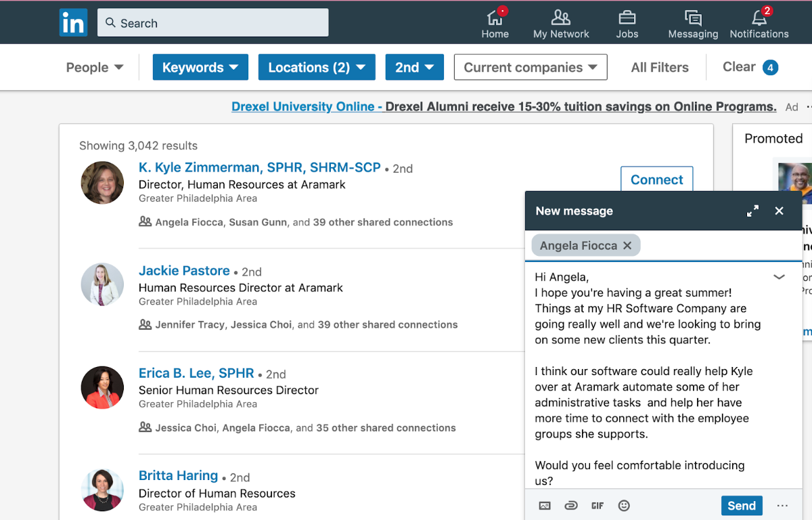View Kyle Zimmerman's 39 other shared connections
Image resolution: width=812 pixels, height=520 pixels.
click(383, 222)
